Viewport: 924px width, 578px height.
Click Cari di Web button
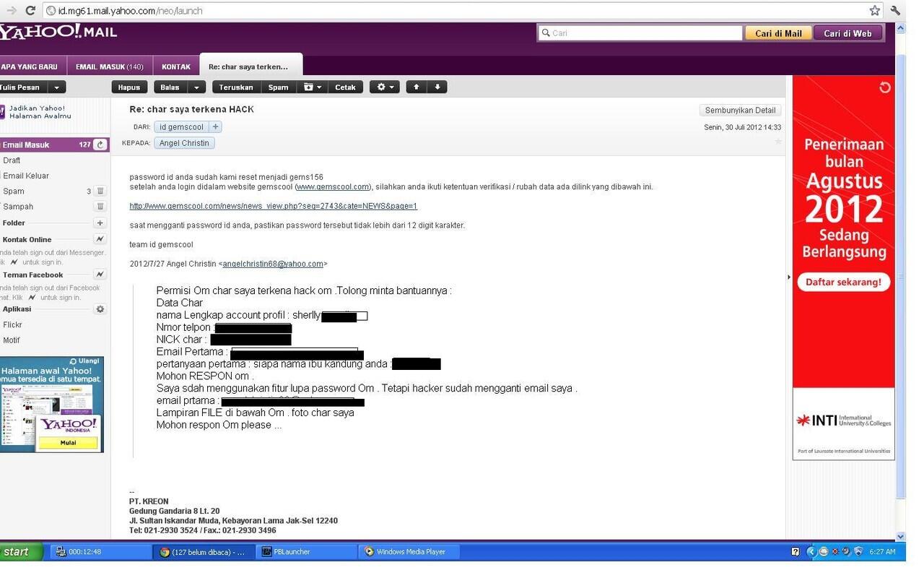(847, 33)
